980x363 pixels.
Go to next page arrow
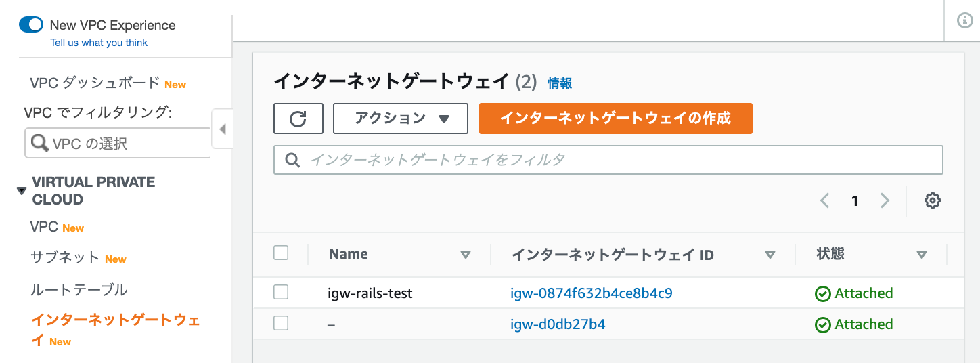point(885,200)
